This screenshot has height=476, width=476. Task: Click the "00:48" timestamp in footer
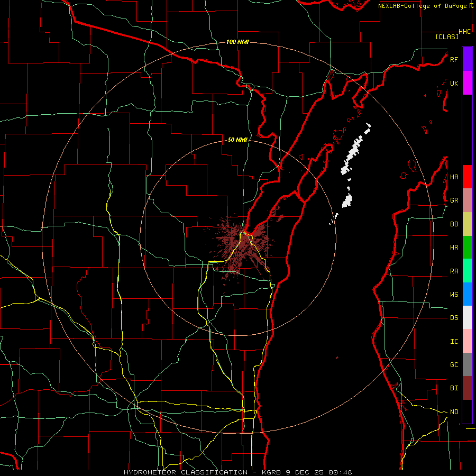340,472
